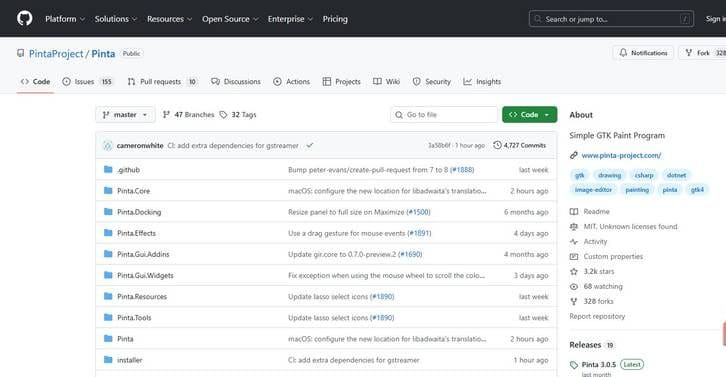
Task: Click the commit status check mark icon
Action: point(310,145)
